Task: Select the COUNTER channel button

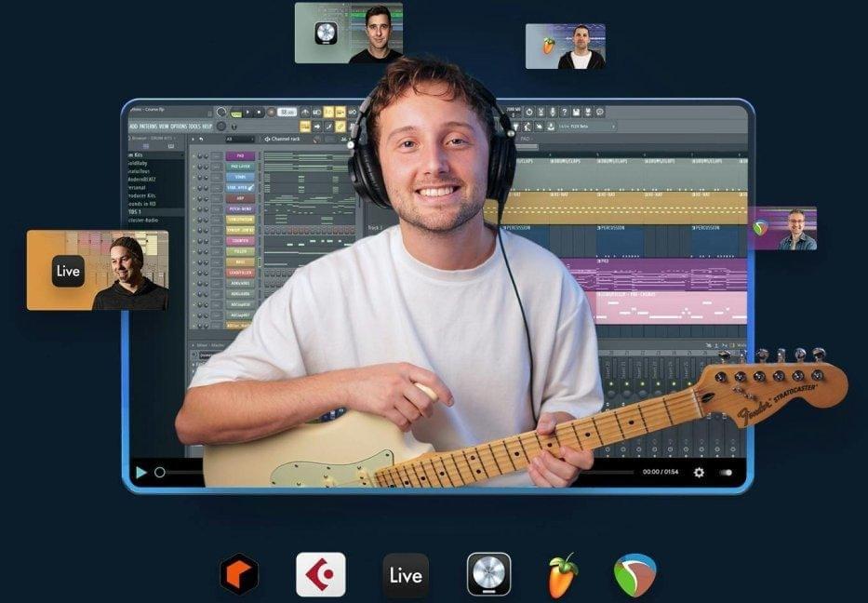Action: tap(240, 241)
